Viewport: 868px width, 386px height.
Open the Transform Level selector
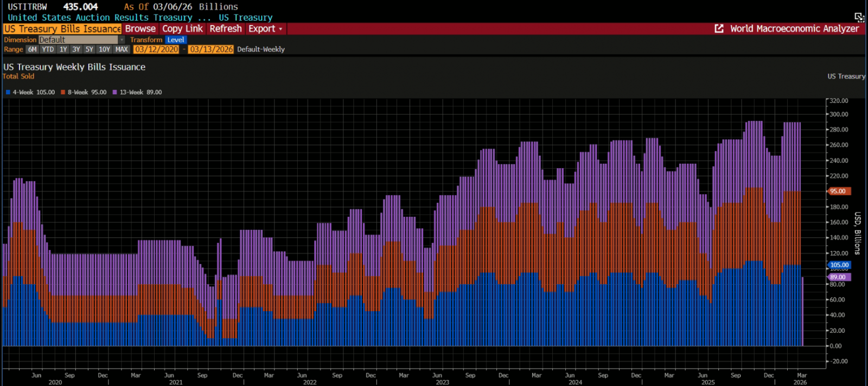[176, 40]
